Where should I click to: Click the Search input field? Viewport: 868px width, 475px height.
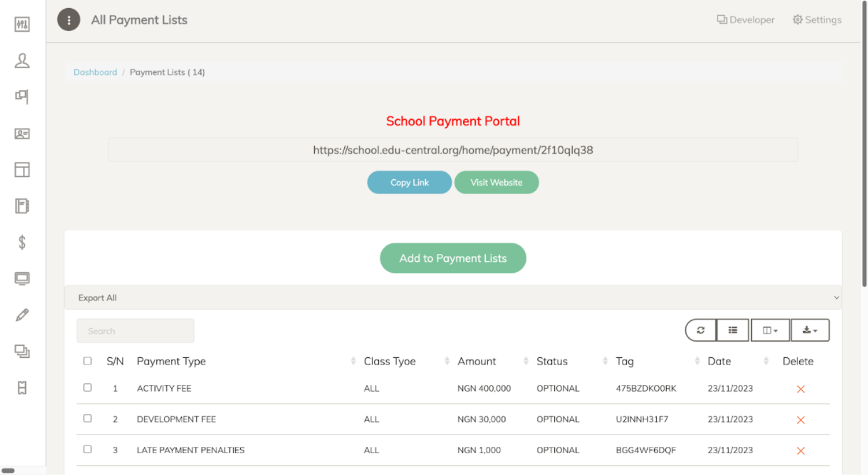click(x=135, y=331)
